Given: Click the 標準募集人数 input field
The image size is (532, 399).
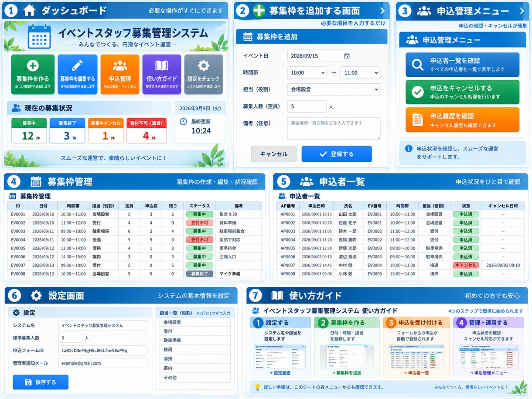Looking at the screenshot, I should tap(71, 338).
